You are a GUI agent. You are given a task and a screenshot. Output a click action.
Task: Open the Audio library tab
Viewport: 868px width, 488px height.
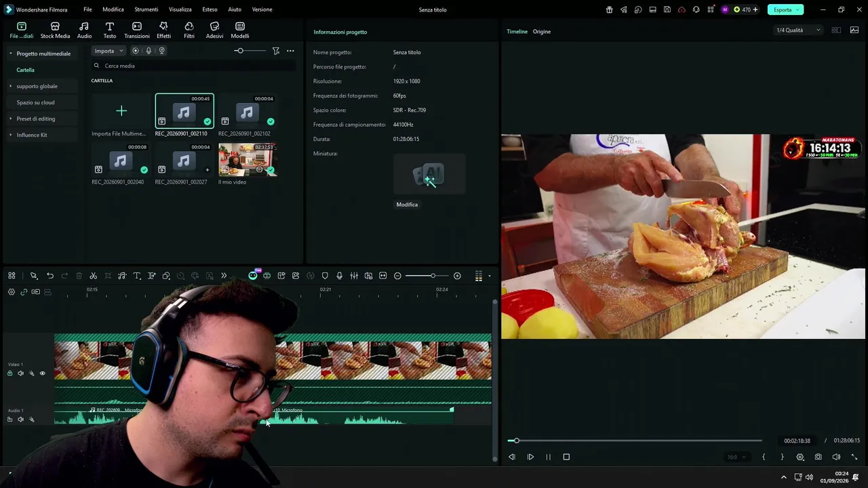coord(84,30)
